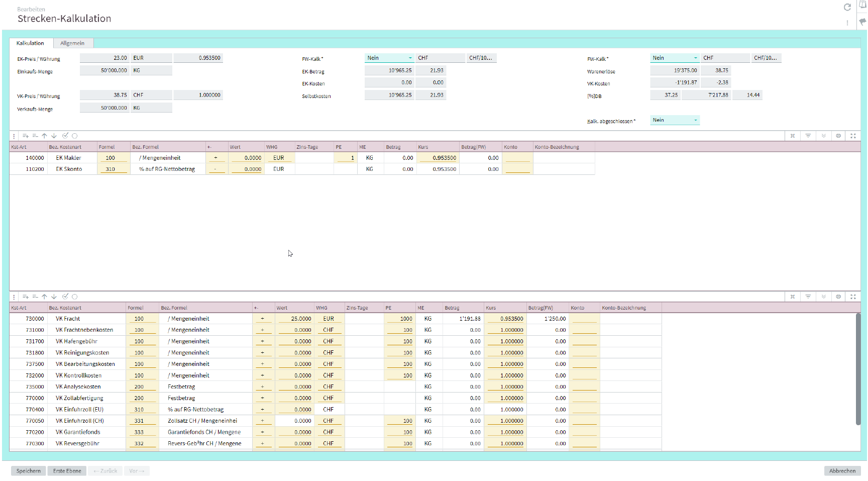
Task: Click the Speichern button
Action: [x=28, y=471]
